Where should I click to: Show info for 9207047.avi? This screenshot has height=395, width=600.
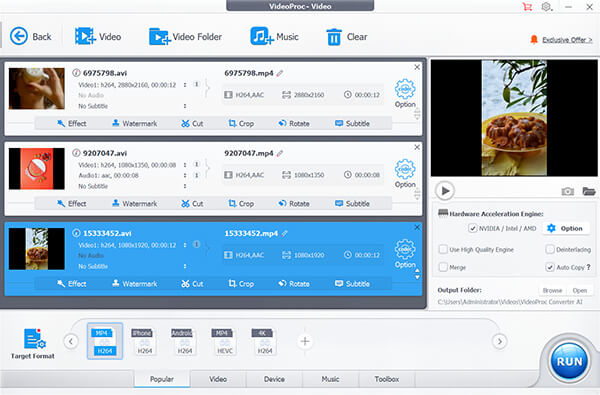coord(76,153)
